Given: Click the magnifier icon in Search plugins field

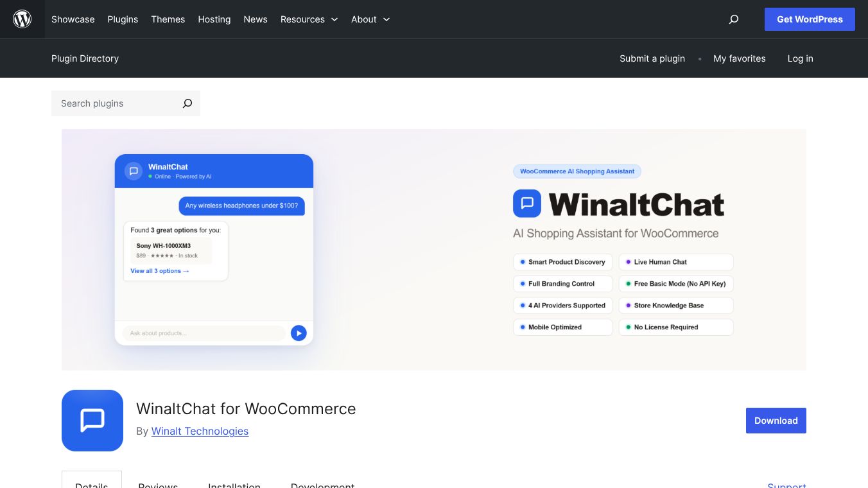Looking at the screenshot, I should pos(187,103).
